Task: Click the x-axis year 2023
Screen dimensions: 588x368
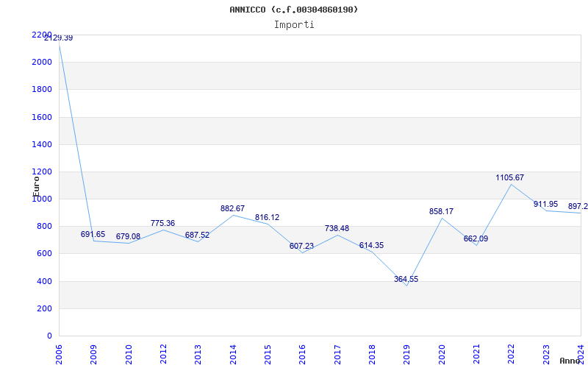Action: click(546, 355)
